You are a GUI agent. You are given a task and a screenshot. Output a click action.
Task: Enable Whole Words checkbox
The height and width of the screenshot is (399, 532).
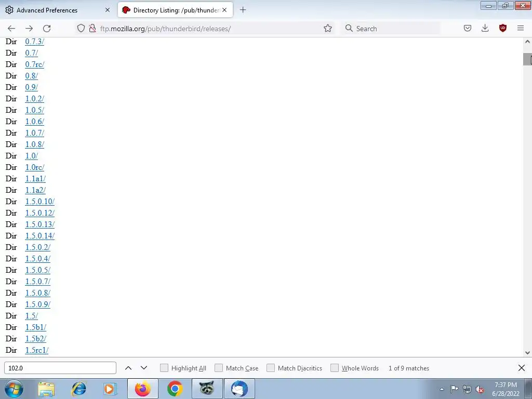tap(335, 368)
